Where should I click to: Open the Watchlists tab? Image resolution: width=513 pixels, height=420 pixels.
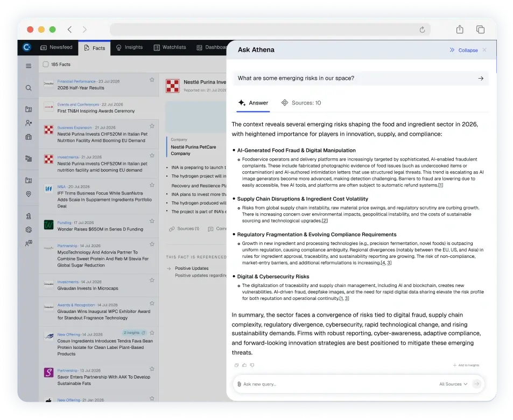tap(170, 47)
